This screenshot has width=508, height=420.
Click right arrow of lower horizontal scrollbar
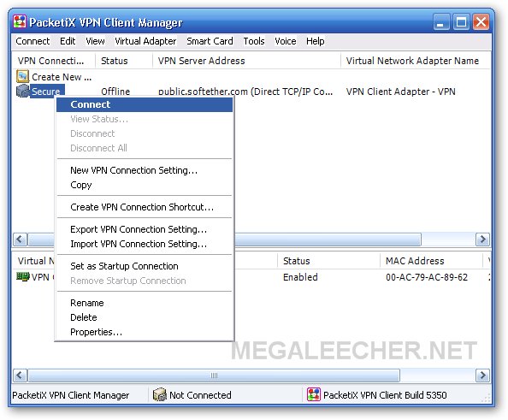482,376
